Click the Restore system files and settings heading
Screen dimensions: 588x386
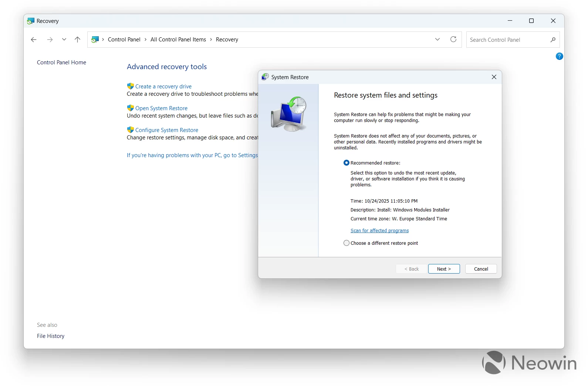(x=386, y=95)
